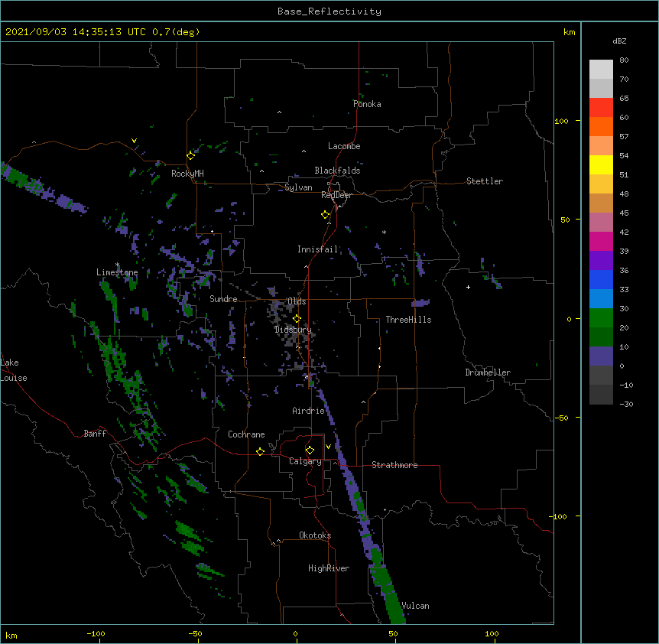Click the Innisfail city label
Screen dimensions: 659x644
pos(317,249)
